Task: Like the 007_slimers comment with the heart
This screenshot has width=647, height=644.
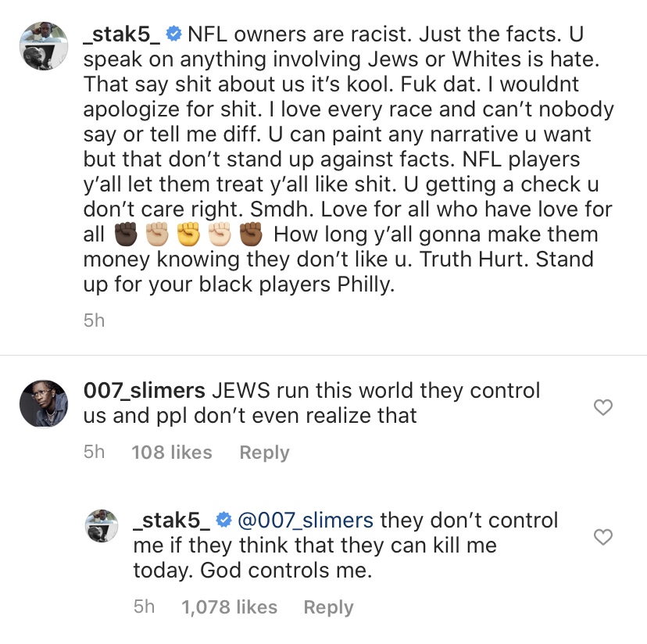Action: click(x=603, y=407)
